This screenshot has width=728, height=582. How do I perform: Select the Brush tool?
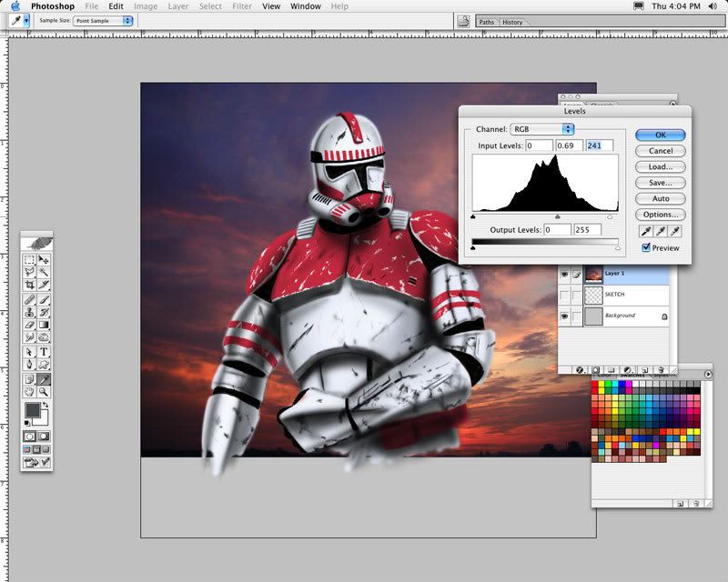click(44, 299)
